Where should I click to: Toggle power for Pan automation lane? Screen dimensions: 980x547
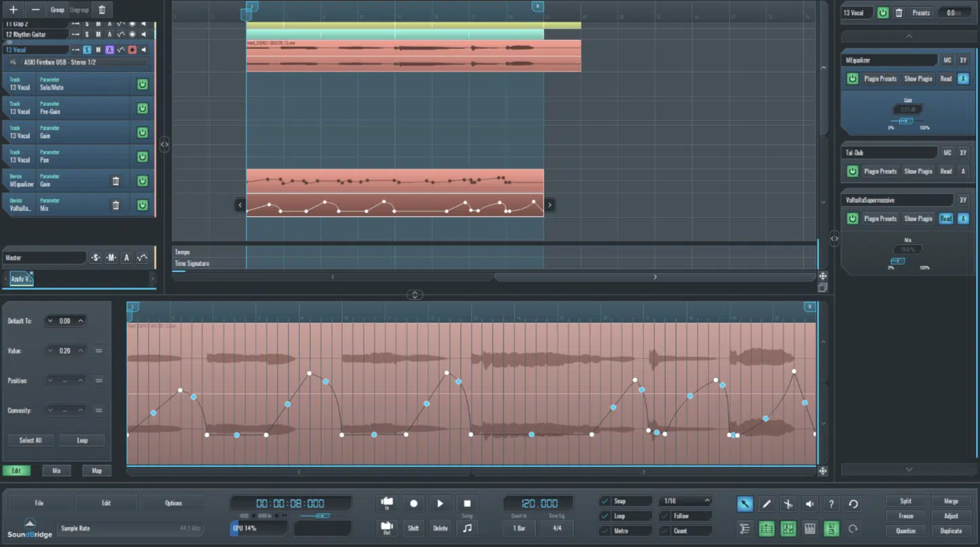click(143, 157)
